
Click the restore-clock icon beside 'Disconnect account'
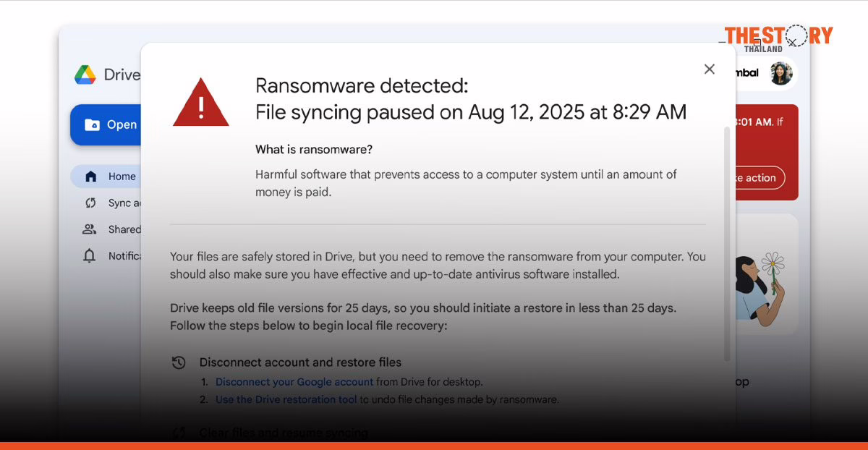pos(179,362)
